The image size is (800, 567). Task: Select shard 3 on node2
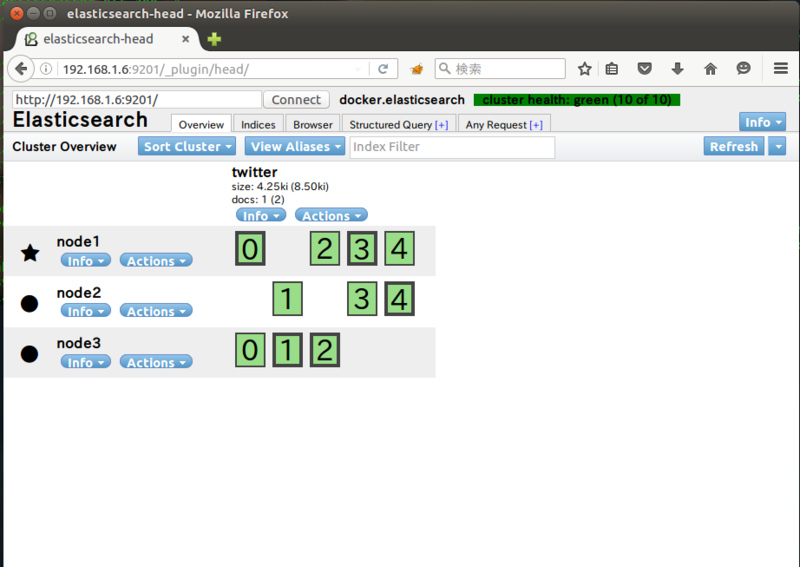tap(362, 299)
